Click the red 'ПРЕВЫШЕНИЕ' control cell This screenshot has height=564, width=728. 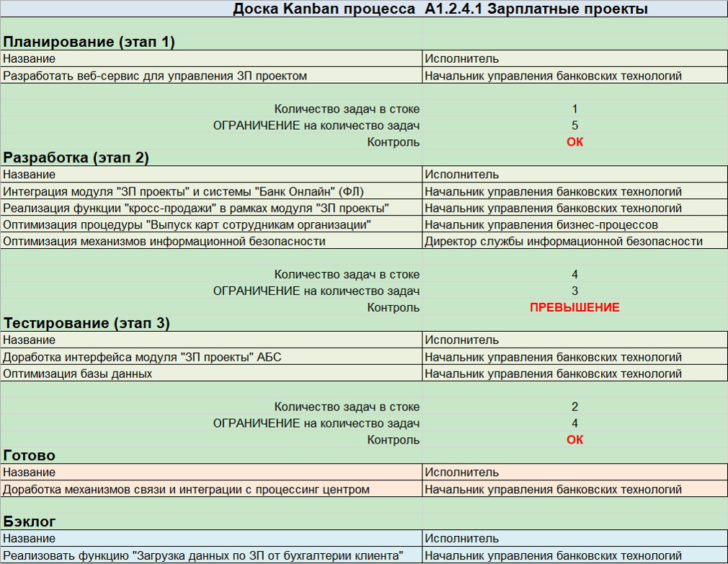(x=574, y=307)
